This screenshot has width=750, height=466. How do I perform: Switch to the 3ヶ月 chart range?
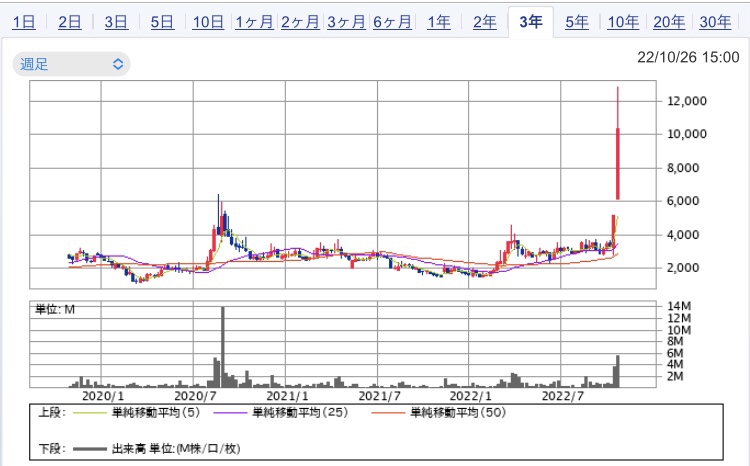point(346,22)
